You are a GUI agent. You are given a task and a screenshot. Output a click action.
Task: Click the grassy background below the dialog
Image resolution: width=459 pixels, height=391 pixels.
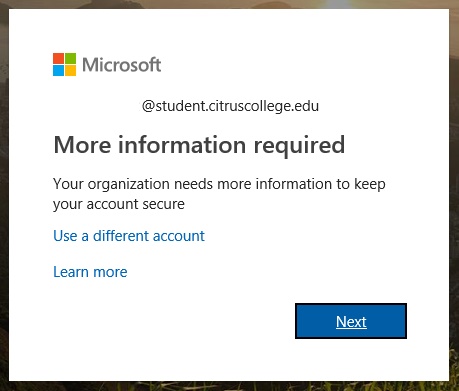point(230,386)
